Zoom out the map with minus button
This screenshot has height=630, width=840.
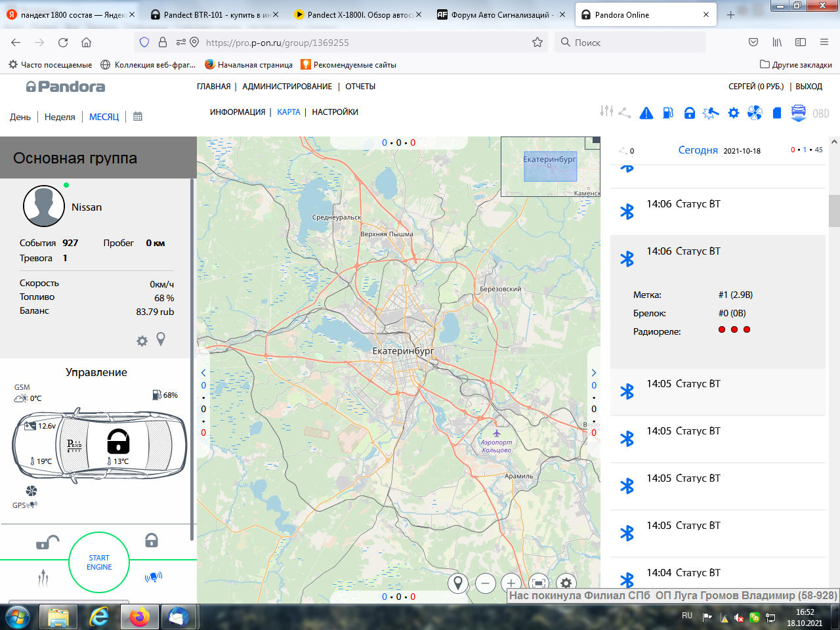[x=486, y=583]
